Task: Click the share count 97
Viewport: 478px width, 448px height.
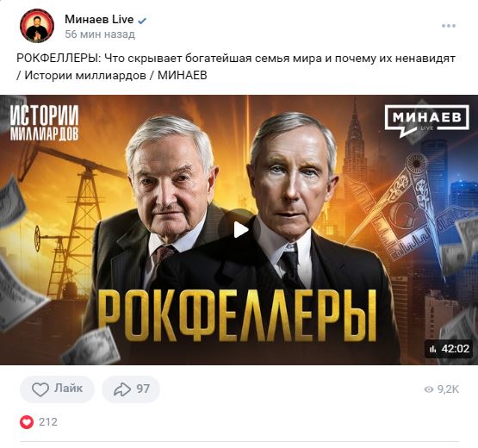Action: 143,389
